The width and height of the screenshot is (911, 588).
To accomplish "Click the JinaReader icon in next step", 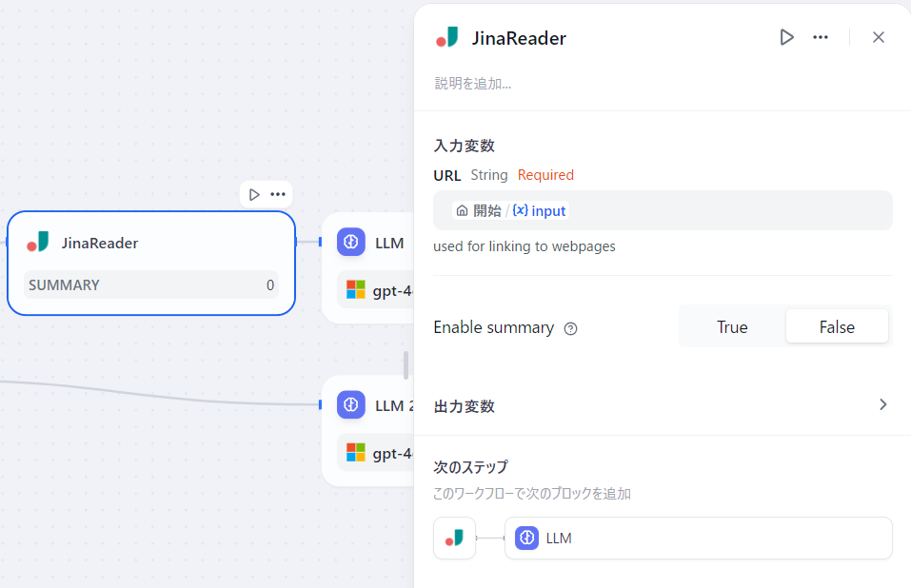I will 454,539.
